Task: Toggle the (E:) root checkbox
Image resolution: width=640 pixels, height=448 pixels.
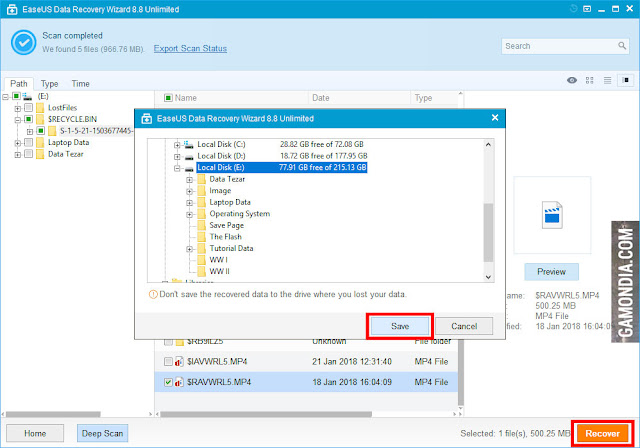Action: point(16,96)
